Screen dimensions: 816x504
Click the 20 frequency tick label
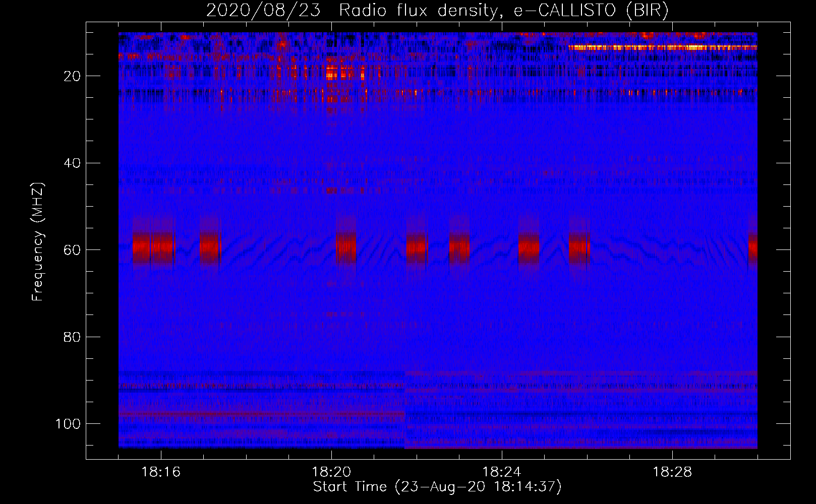click(x=72, y=76)
